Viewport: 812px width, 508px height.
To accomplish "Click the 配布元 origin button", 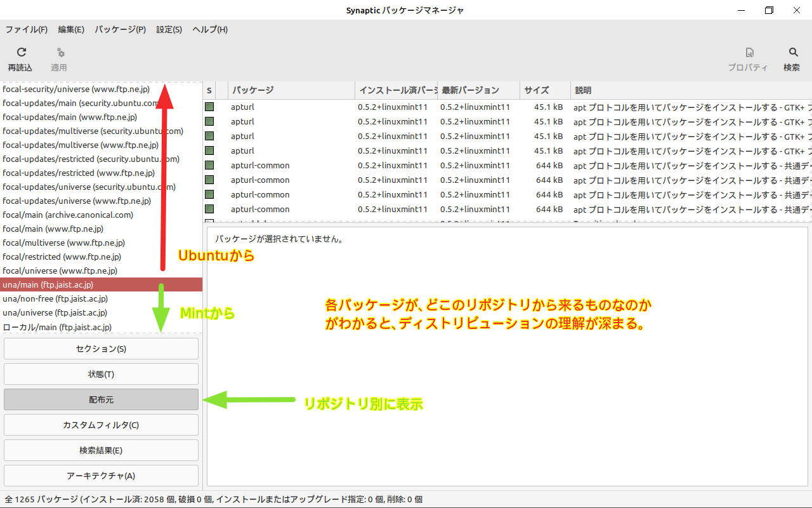I will coord(101,399).
